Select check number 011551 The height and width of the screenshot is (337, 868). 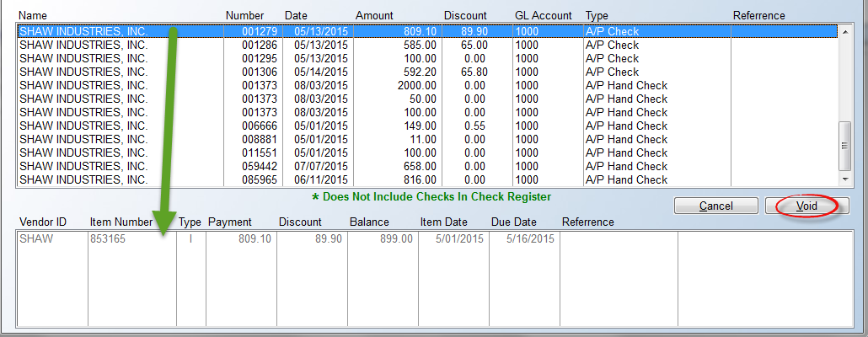259,152
